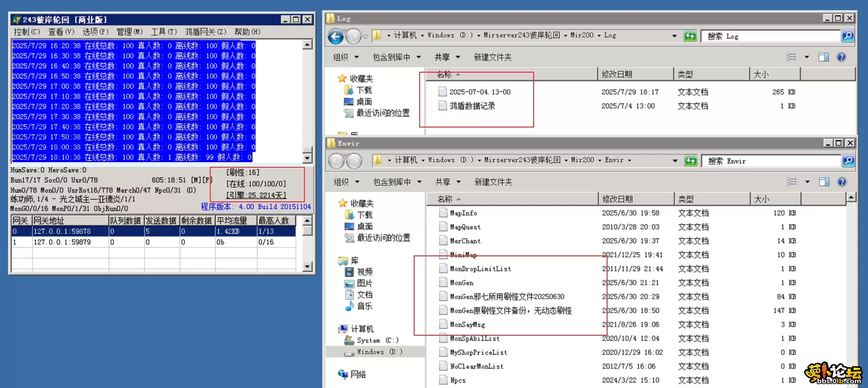
Task: Select gateway row 127.0.0.1:59878
Action: tap(153, 231)
